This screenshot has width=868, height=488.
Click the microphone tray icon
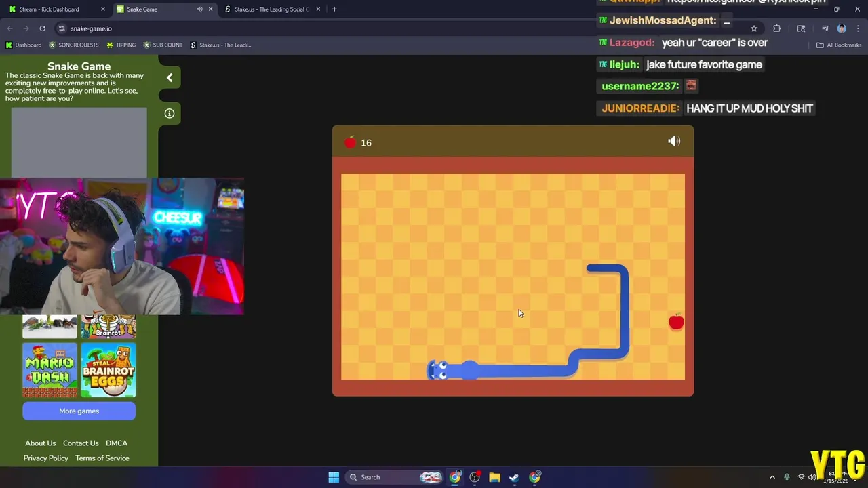tap(787, 477)
